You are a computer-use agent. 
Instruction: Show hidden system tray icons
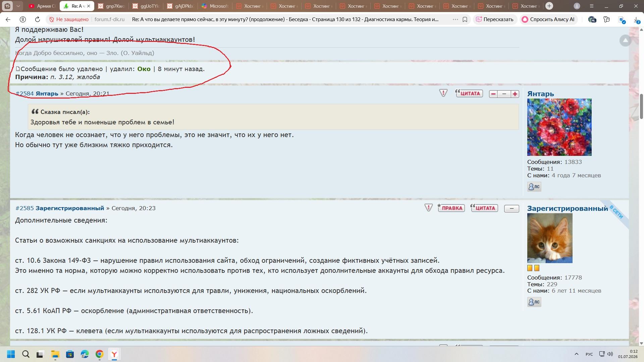(576, 354)
